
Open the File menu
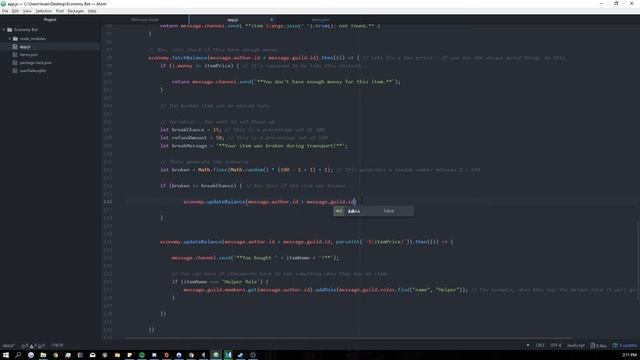[x=5, y=11]
